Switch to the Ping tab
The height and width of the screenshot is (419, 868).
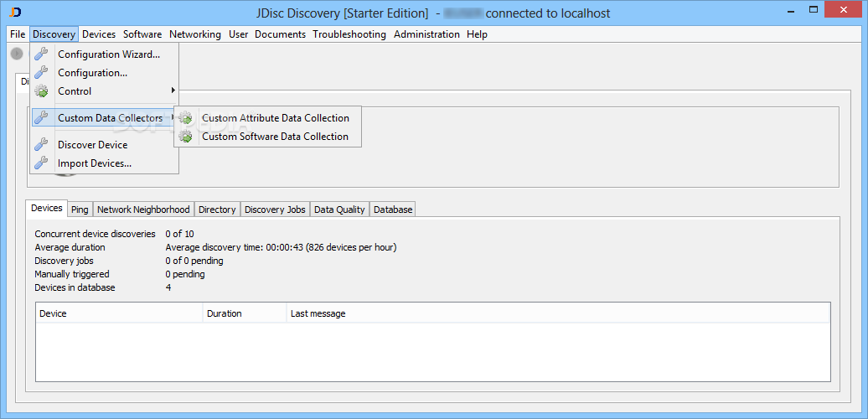click(80, 209)
